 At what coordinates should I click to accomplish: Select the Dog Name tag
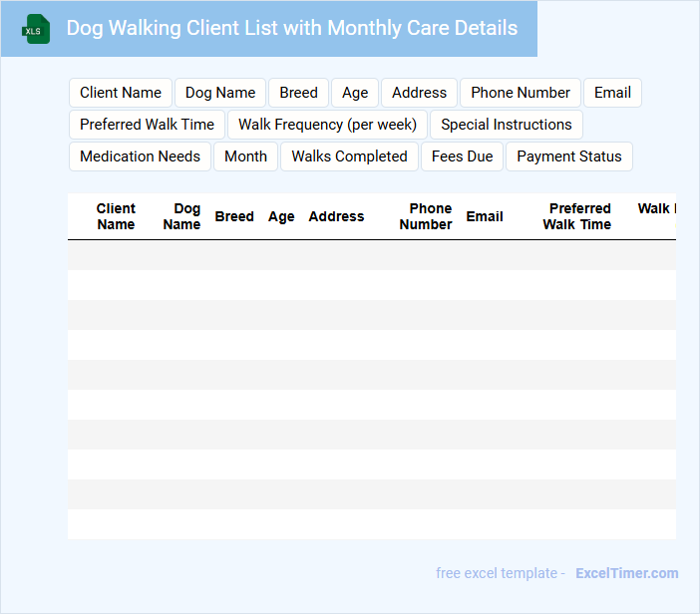tap(220, 93)
